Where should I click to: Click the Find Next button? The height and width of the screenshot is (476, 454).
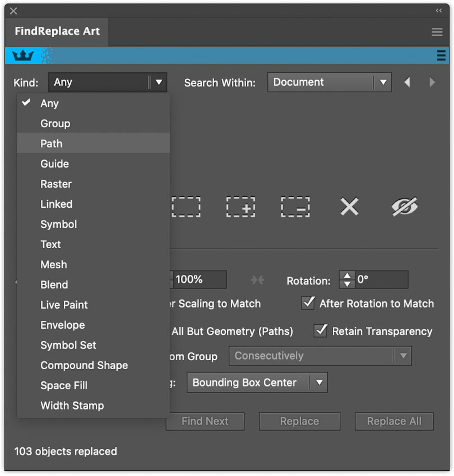[205, 421]
